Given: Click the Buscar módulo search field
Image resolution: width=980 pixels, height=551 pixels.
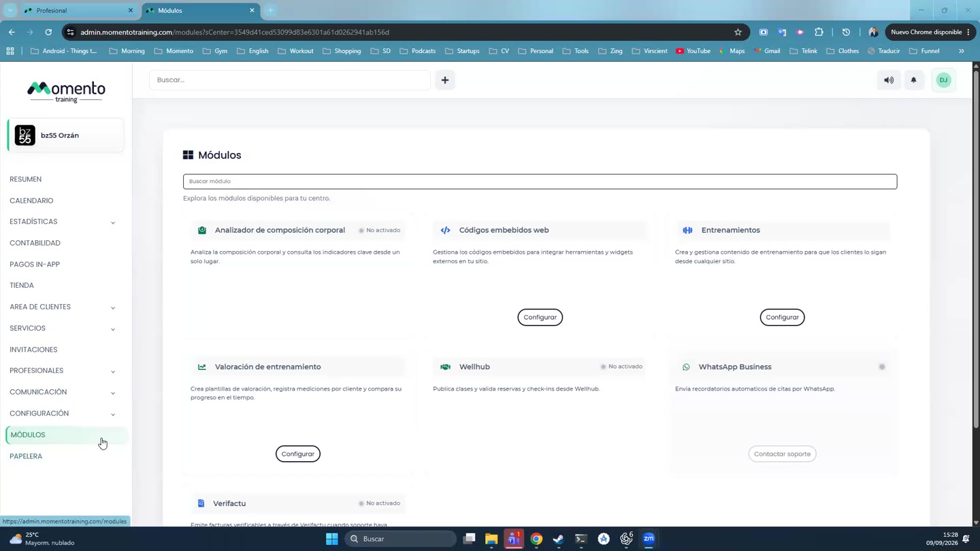Looking at the screenshot, I should click(540, 182).
